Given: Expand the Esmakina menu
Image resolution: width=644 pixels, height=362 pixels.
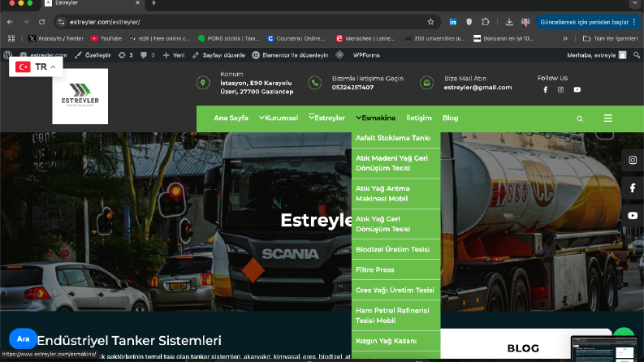Looking at the screenshot, I should (x=376, y=118).
